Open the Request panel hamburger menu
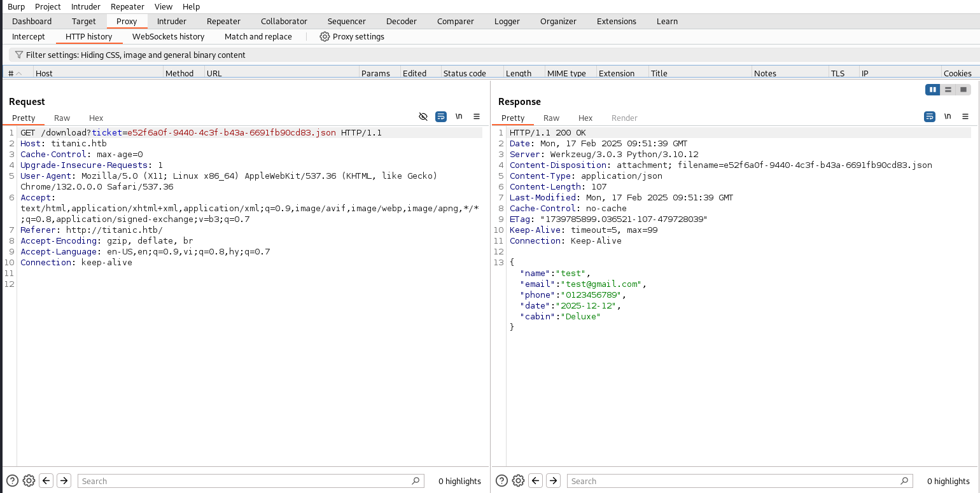Image resolution: width=980 pixels, height=493 pixels. 477,116
